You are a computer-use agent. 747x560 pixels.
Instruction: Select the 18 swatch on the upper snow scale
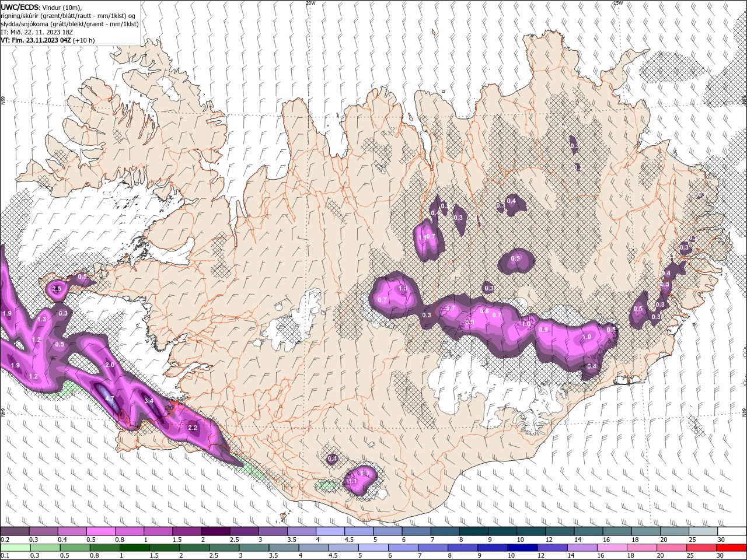click(645, 531)
